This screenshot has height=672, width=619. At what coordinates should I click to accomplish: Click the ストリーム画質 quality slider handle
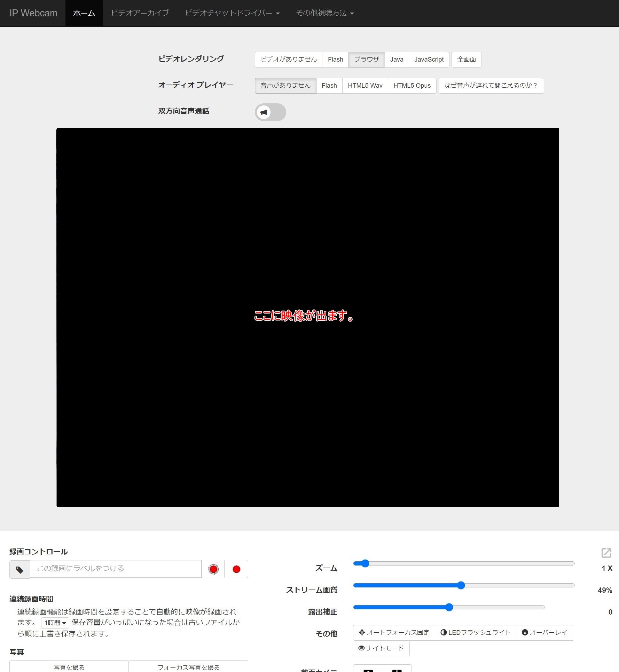461,585
